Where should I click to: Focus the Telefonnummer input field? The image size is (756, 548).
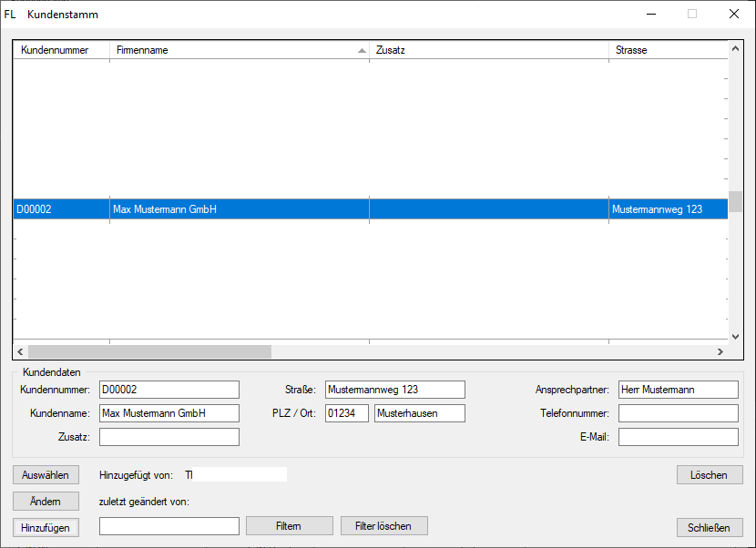pos(678,414)
